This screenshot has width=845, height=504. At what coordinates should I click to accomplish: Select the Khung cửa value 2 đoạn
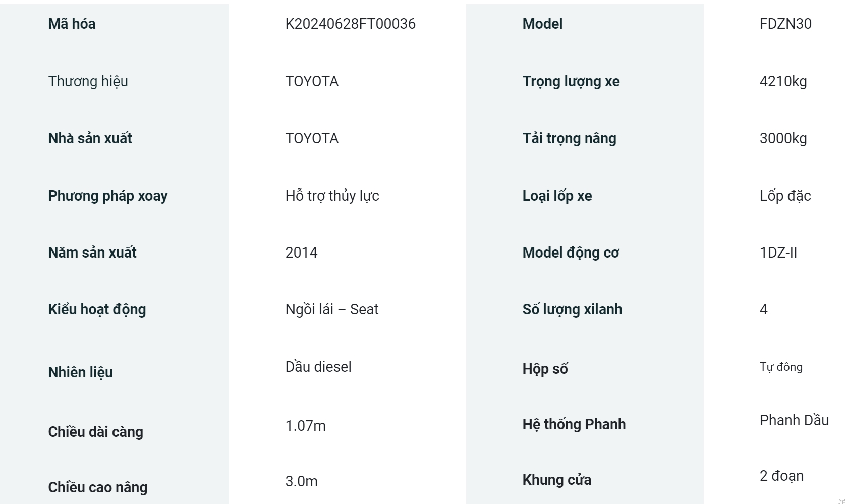point(782,476)
